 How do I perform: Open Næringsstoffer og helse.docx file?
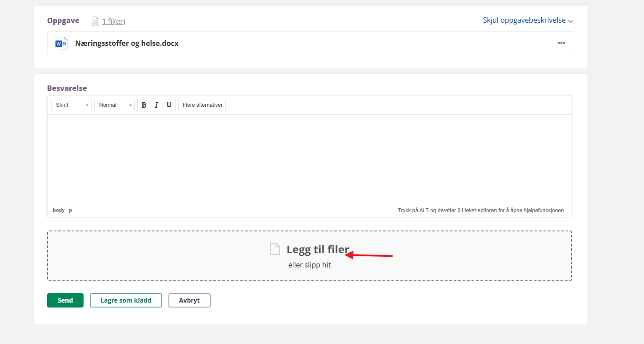point(127,43)
